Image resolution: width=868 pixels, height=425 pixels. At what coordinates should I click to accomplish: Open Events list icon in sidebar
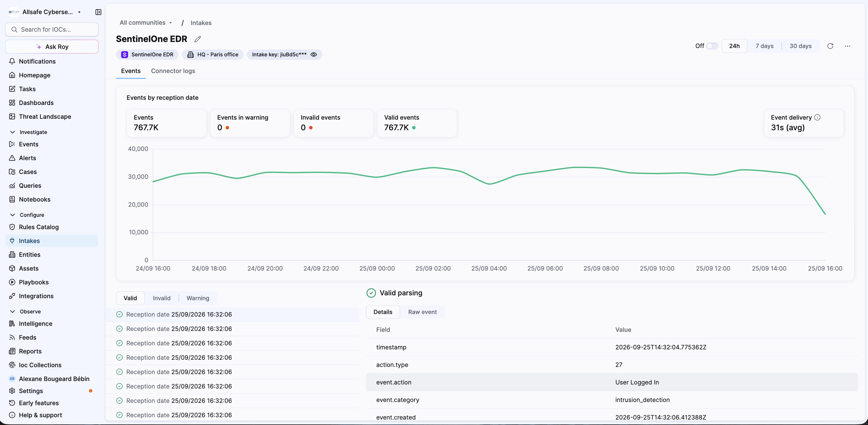[12, 144]
